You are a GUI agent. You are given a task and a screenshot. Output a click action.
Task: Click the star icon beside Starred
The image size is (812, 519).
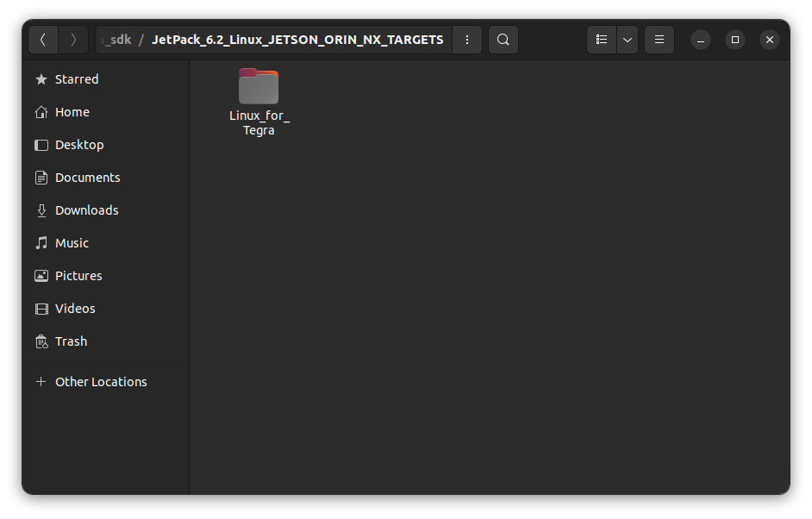(x=41, y=79)
